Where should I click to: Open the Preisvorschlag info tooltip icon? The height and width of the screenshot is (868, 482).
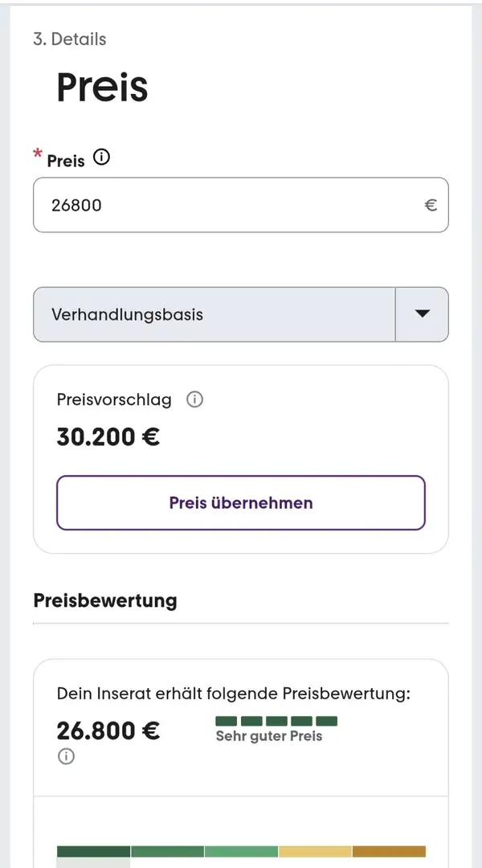(194, 399)
